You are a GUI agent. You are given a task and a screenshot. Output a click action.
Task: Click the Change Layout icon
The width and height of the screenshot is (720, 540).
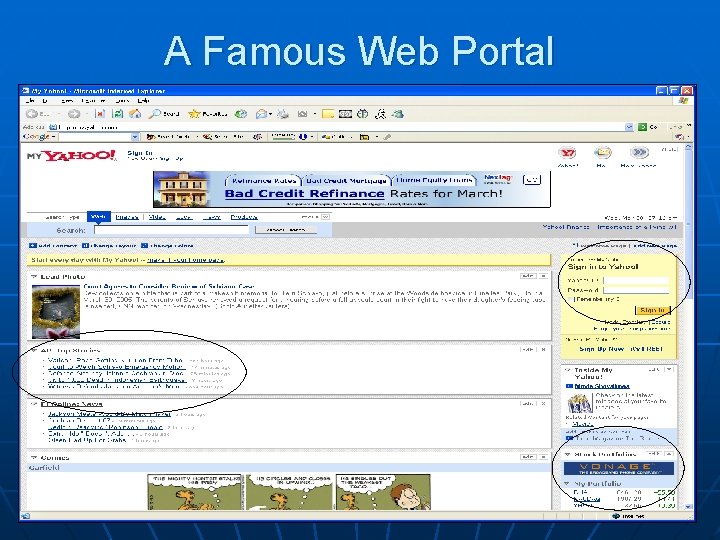tap(85, 246)
